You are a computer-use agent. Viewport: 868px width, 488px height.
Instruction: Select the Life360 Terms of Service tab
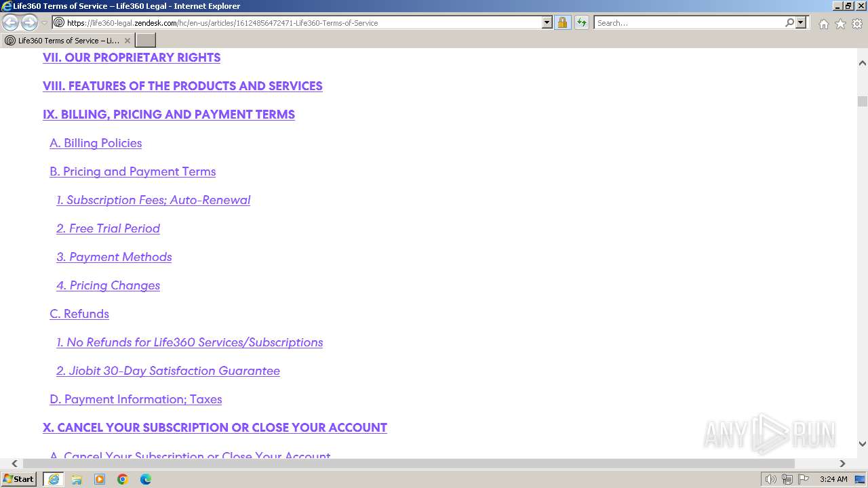66,41
